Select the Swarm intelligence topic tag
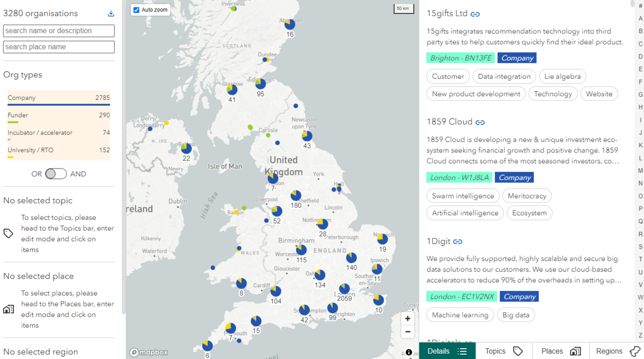Viewport: 644px width, 359px height. pos(463,196)
